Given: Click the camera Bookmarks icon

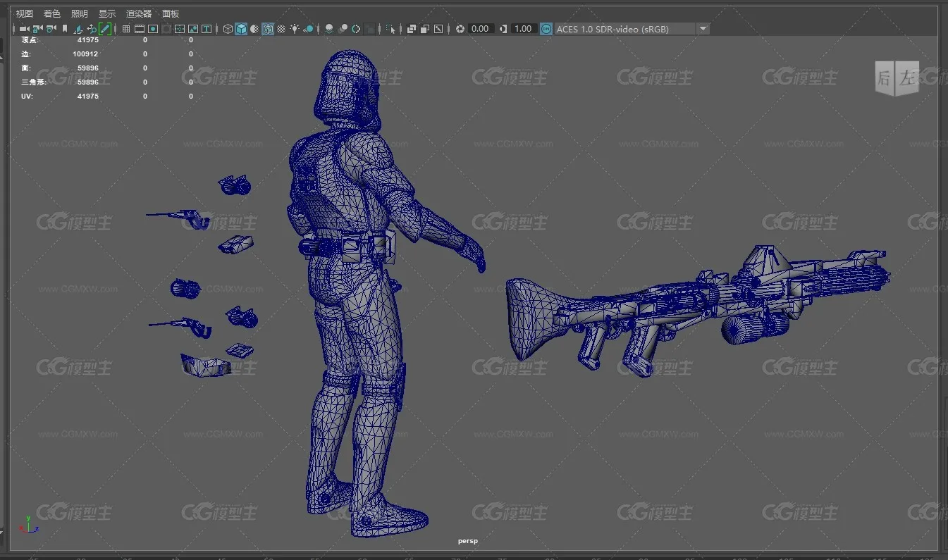Looking at the screenshot, I should (x=65, y=29).
